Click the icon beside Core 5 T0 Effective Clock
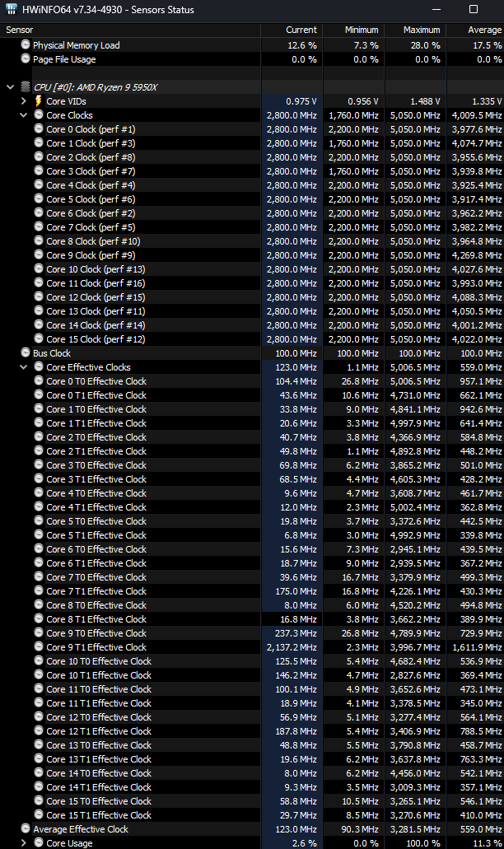The image size is (504, 849). (39, 521)
